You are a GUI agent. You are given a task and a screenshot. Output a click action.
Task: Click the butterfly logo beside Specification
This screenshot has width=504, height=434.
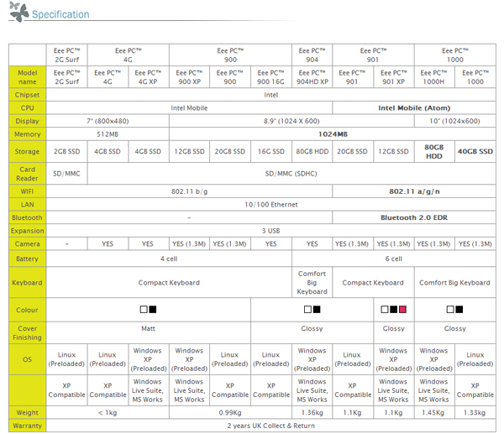(19, 12)
